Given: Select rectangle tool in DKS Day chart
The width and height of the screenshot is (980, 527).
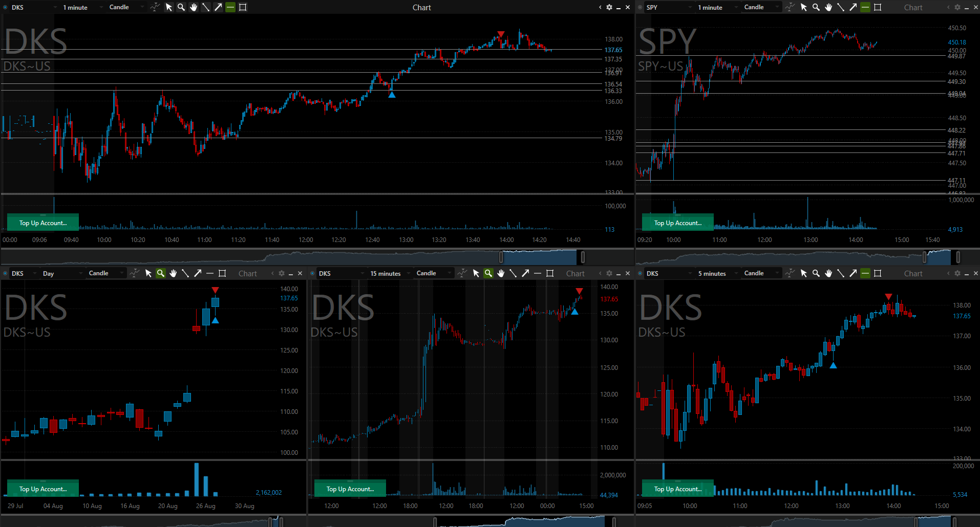Looking at the screenshot, I should coord(222,273).
